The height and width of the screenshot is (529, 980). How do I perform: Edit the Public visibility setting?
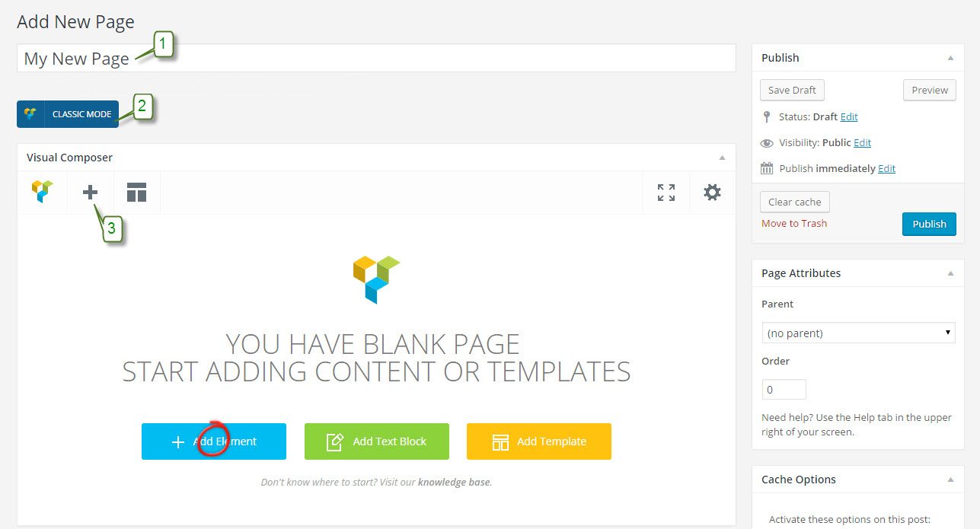pos(862,143)
